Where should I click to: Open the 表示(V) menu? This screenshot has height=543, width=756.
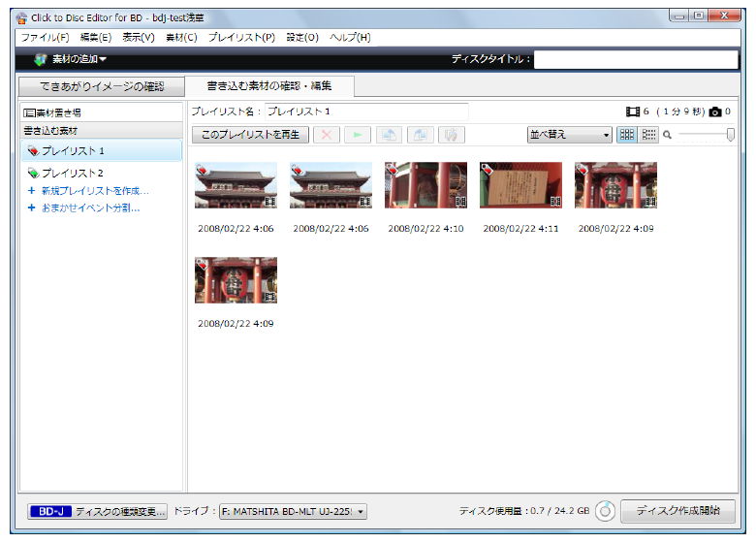(x=139, y=37)
